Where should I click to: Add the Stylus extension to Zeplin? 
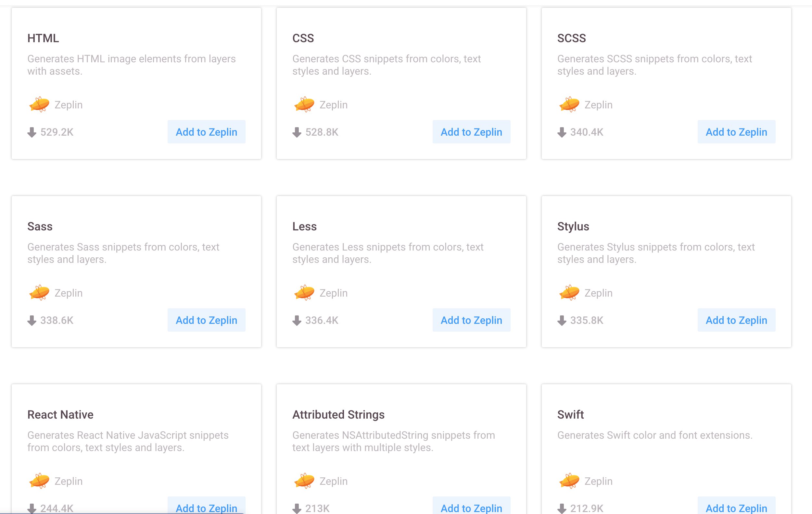tap(736, 320)
